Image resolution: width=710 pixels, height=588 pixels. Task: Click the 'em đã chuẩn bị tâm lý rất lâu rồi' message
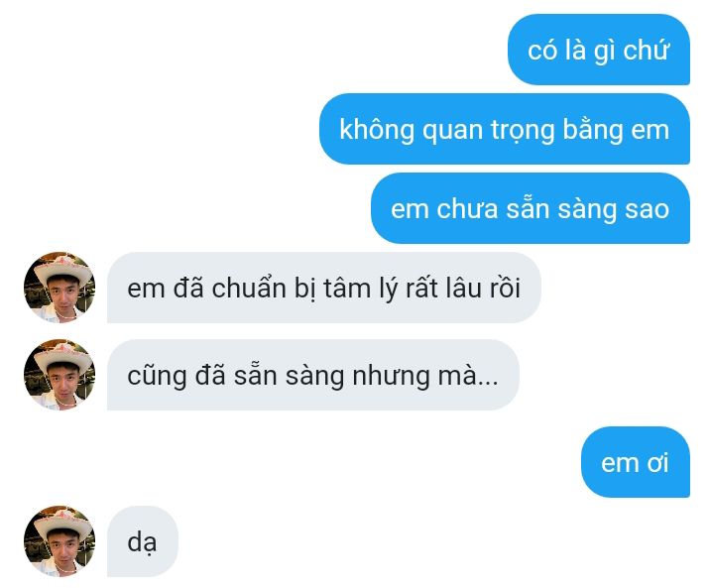pyautogui.click(x=324, y=288)
